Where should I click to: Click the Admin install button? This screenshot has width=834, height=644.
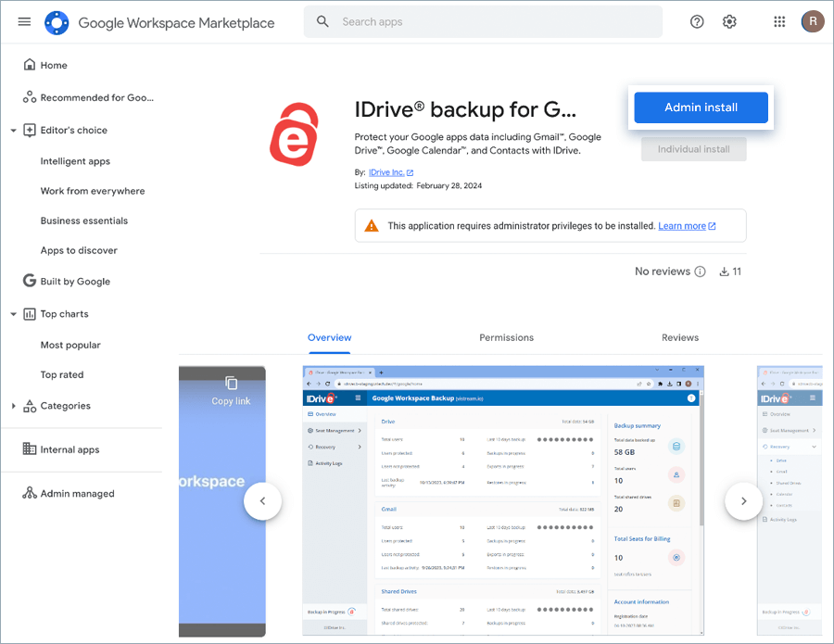(701, 107)
